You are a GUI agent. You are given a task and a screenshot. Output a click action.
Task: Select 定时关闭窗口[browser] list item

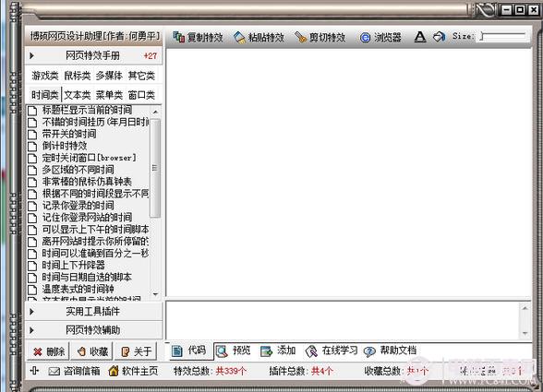click(x=90, y=158)
